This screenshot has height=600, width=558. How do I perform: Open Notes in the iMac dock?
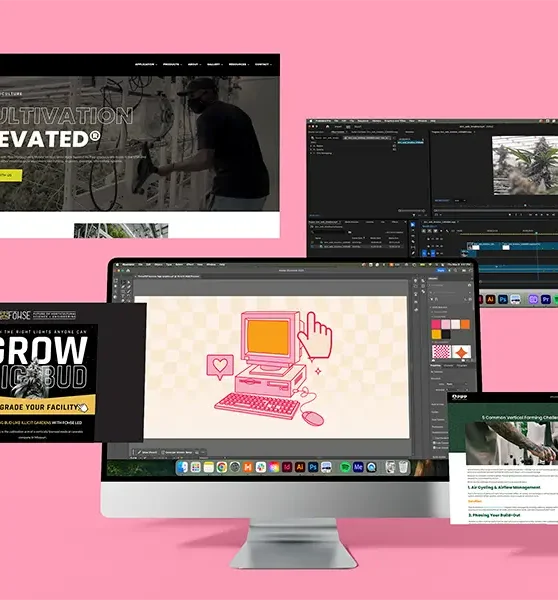[209, 467]
